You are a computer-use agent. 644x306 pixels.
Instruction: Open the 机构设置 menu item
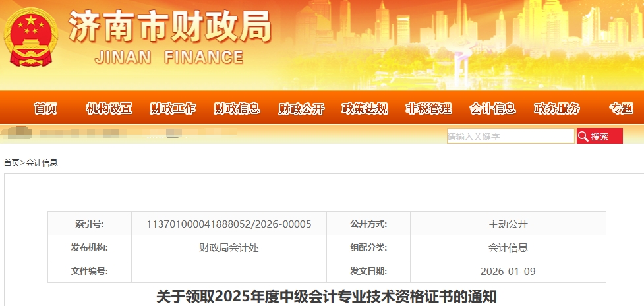click(109, 108)
